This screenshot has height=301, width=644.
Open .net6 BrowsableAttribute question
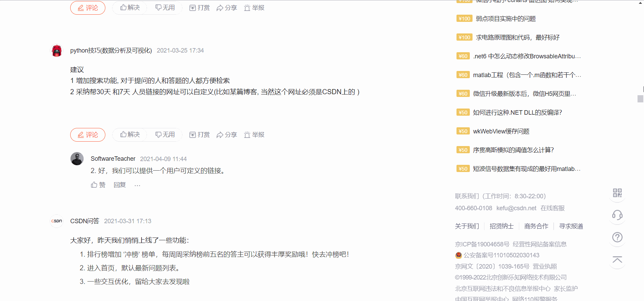527,56
